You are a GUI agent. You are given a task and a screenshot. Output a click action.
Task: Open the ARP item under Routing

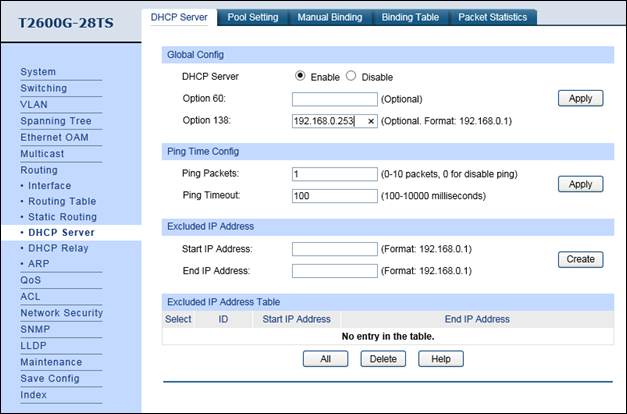coord(38,264)
